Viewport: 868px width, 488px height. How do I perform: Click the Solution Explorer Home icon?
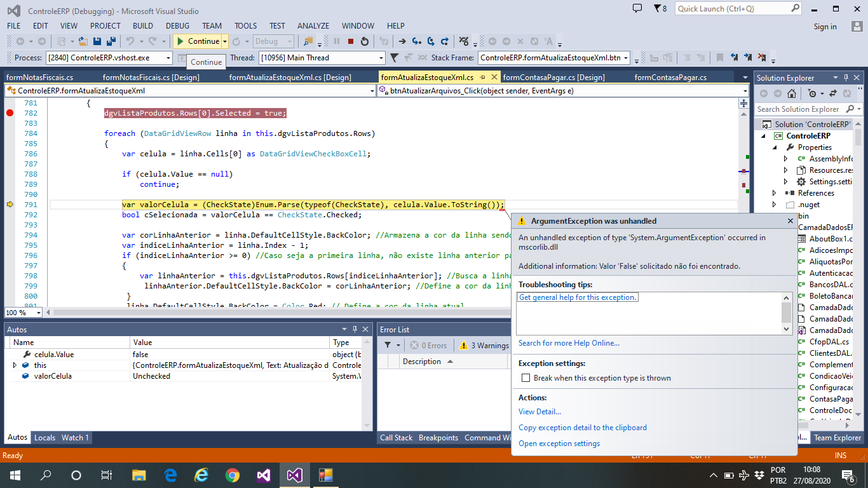[791, 93]
